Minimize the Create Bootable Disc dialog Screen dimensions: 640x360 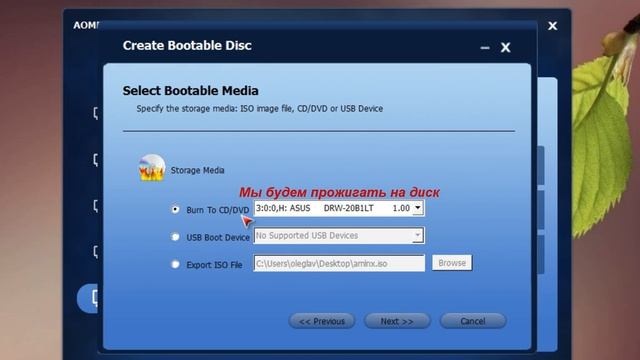(485, 48)
